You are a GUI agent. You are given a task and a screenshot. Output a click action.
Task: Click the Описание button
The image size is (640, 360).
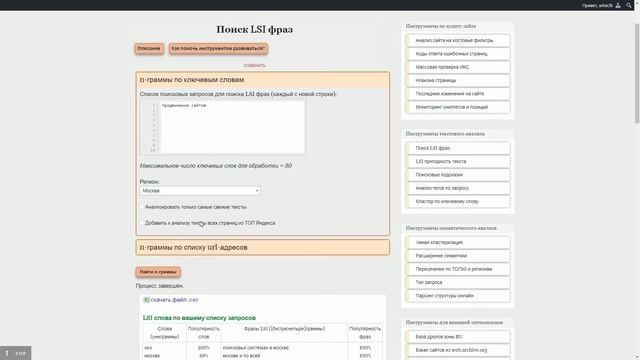tap(149, 49)
